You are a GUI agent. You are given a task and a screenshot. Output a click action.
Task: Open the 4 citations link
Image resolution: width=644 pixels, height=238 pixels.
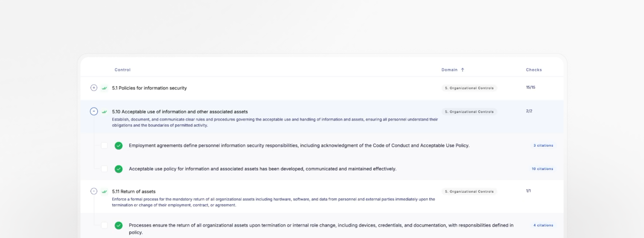pos(543,225)
